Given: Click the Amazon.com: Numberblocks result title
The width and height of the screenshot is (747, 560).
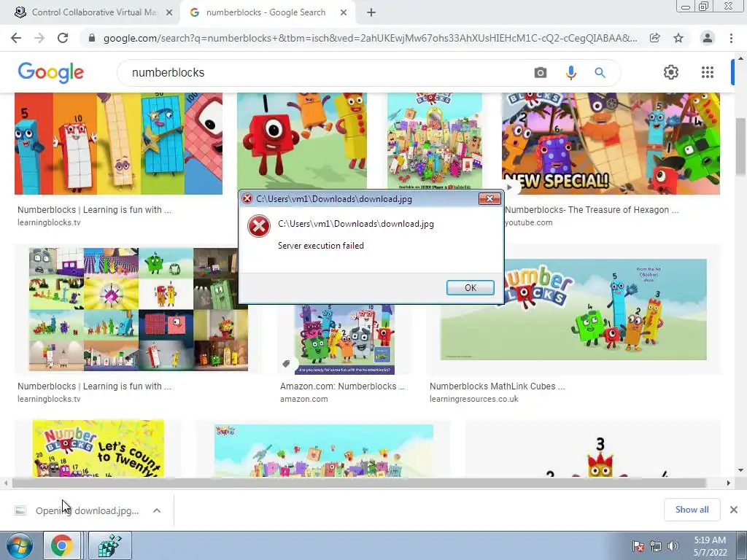Looking at the screenshot, I should pos(342,386).
